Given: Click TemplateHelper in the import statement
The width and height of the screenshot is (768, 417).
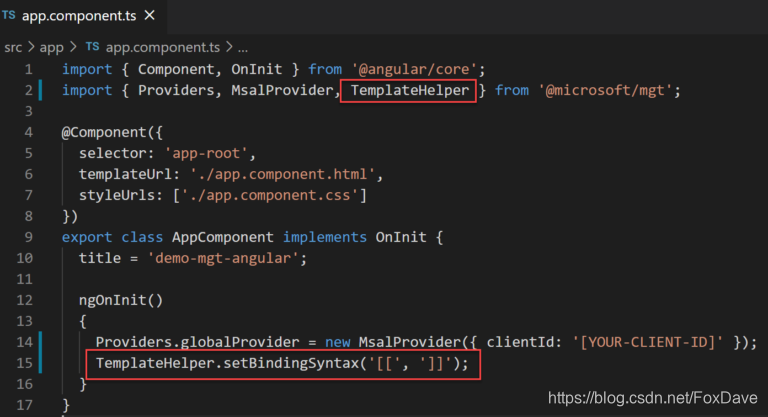Looking at the screenshot, I should click(x=409, y=90).
